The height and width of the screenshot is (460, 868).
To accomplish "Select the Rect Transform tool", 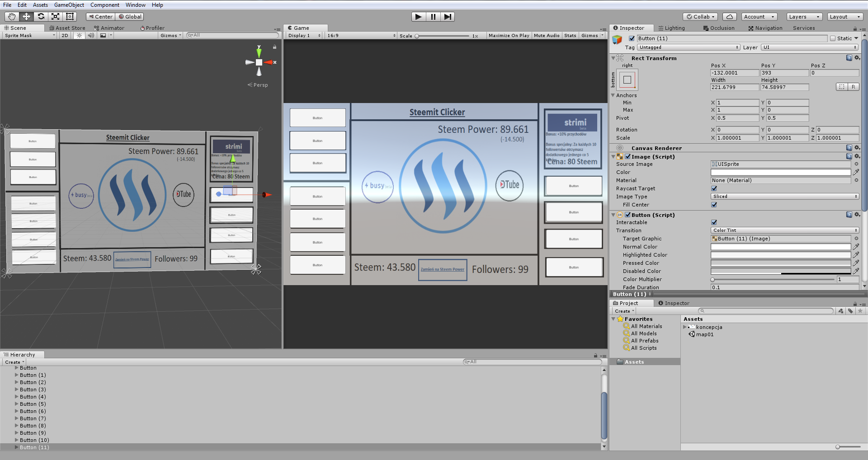I will 70,17.
